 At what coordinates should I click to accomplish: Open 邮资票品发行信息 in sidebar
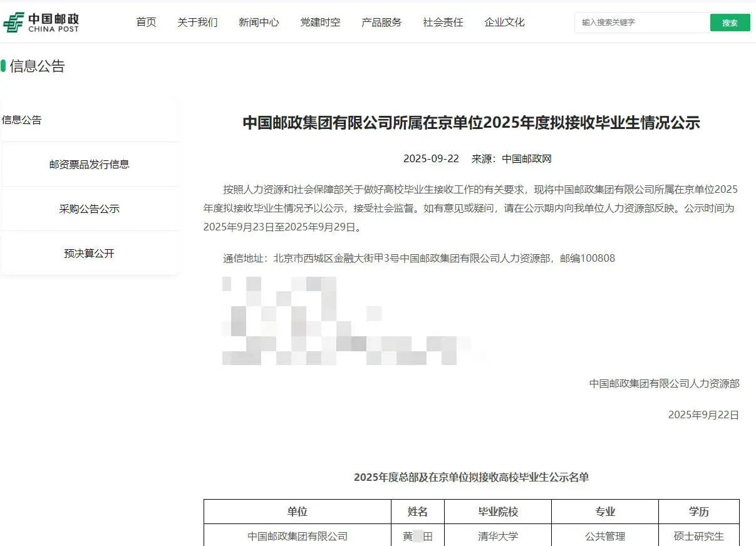90,165
